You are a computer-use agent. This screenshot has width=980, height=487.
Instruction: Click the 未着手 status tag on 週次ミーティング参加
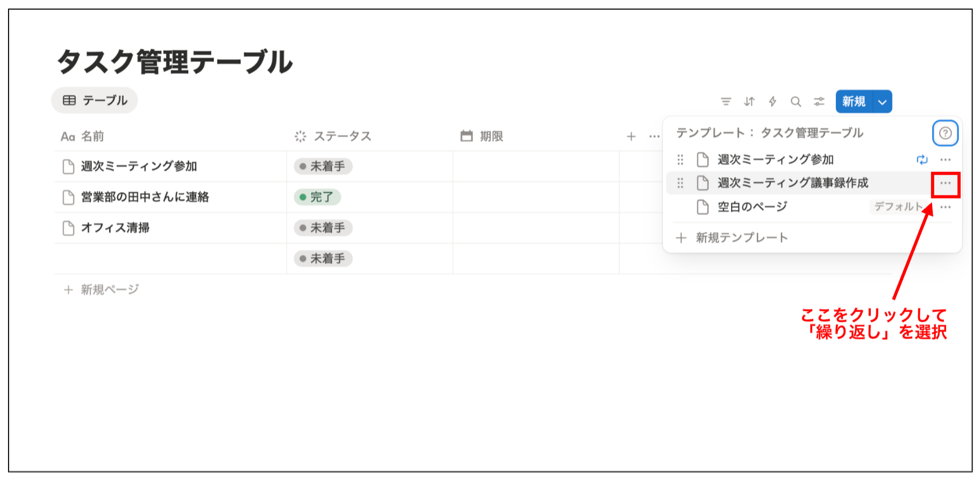323,166
